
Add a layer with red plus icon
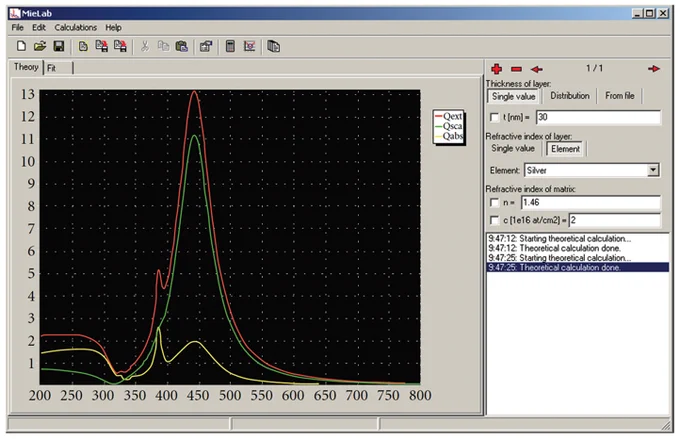coord(497,69)
